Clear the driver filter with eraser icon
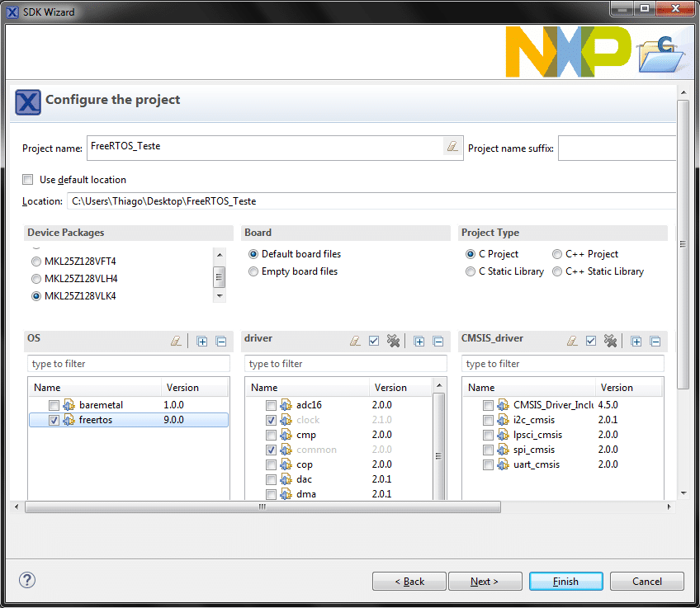The image size is (700, 608). pyautogui.click(x=355, y=342)
